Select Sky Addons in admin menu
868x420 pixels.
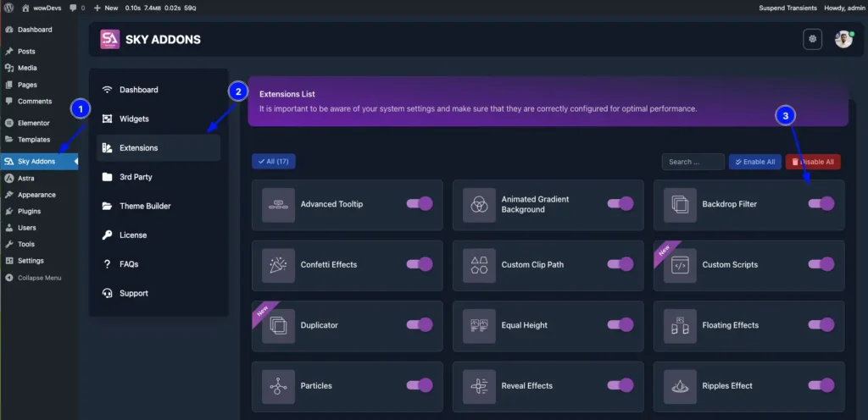(39, 162)
